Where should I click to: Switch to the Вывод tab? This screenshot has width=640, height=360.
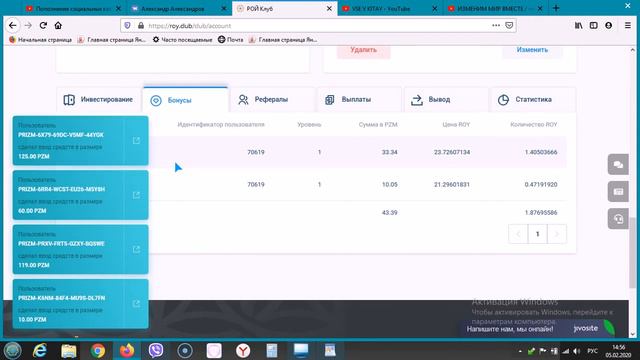(x=446, y=100)
